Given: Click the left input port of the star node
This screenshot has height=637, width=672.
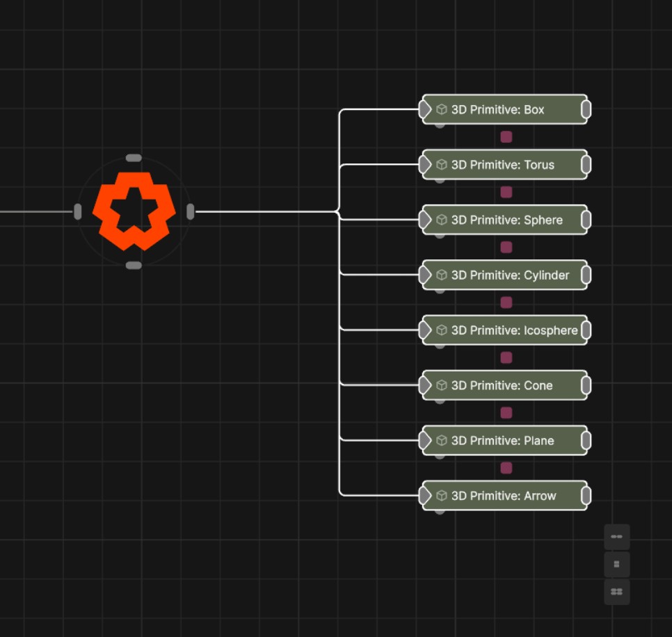Looking at the screenshot, I should pyautogui.click(x=78, y=211).
